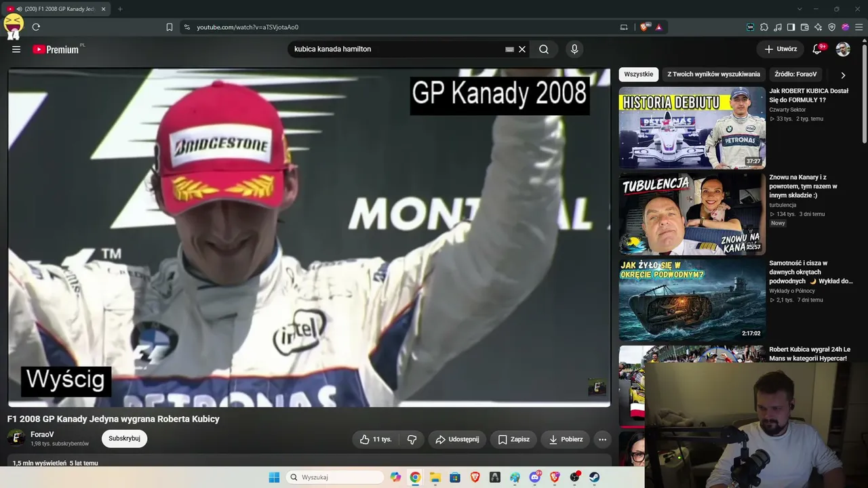Download the video with Pobierz

pos(566,439)
